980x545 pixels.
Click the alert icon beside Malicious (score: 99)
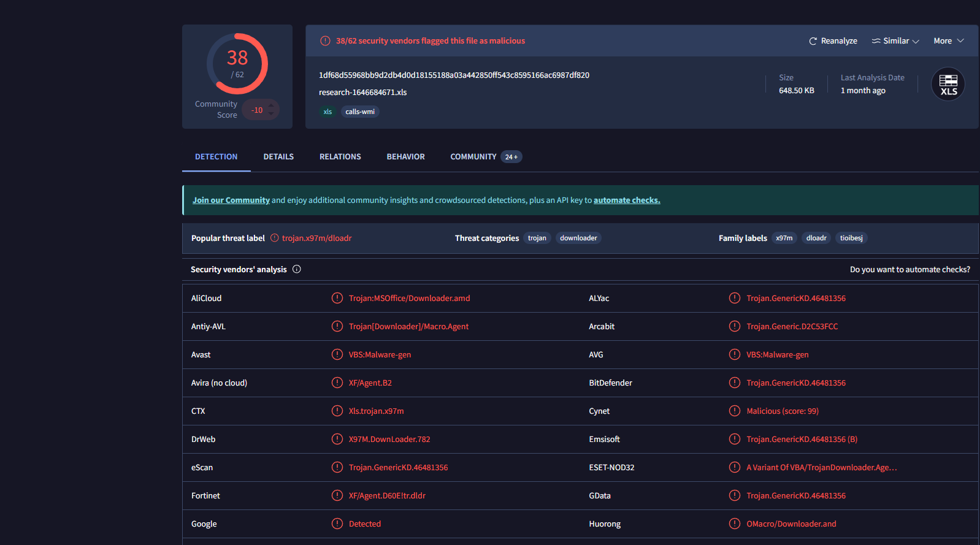pyautogui.click(x=735, y=411)
